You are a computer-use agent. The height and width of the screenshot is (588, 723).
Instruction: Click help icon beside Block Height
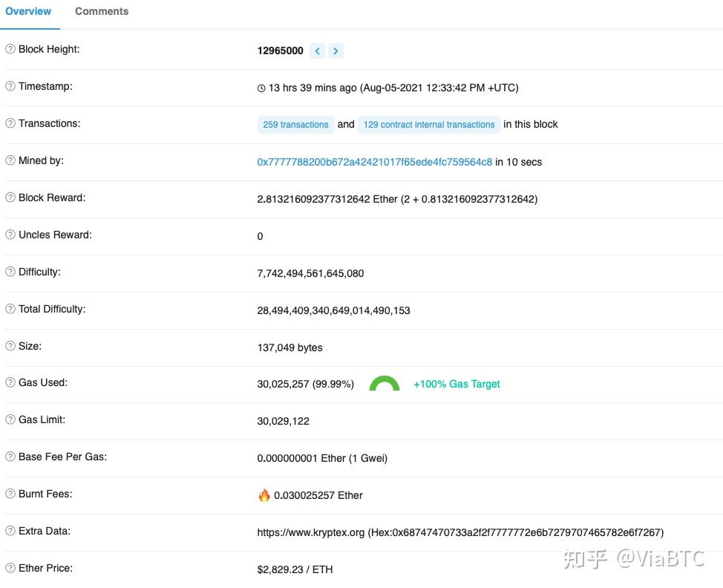click(10, 49)
